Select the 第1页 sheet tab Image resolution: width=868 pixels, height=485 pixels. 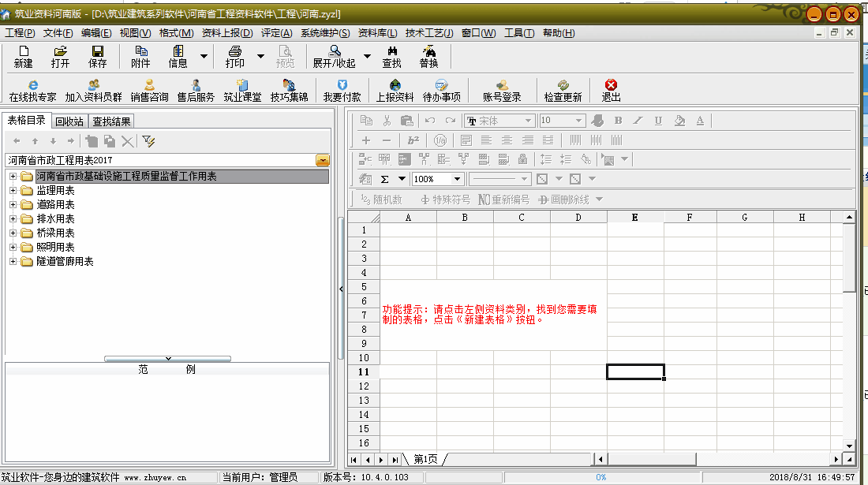425,459
